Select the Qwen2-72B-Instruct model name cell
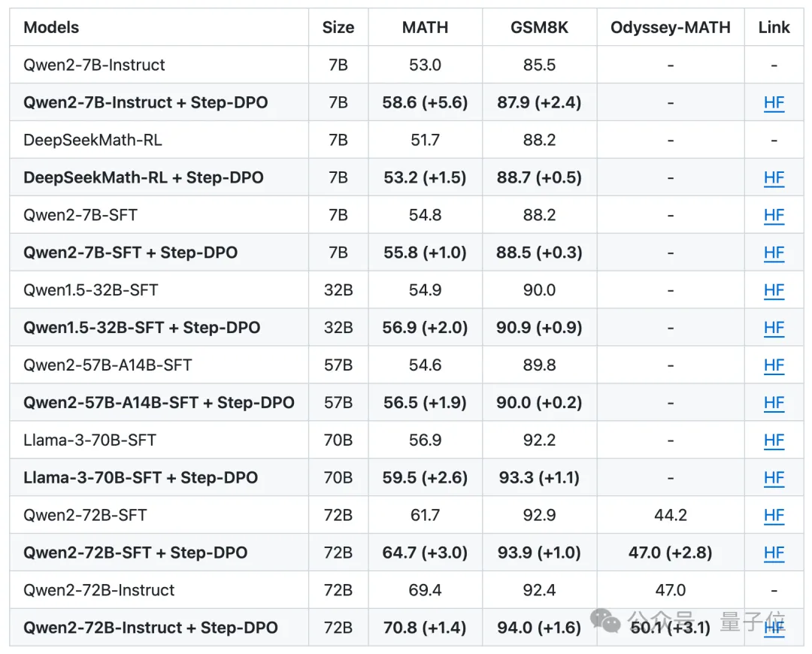 (x=98, y=590)
